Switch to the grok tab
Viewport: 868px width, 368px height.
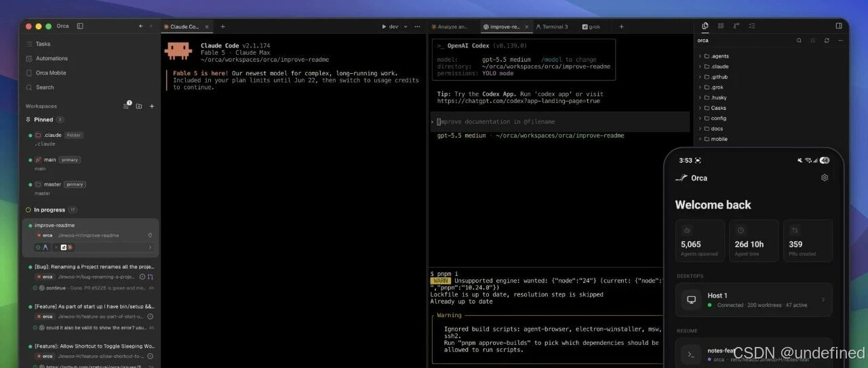591,26
